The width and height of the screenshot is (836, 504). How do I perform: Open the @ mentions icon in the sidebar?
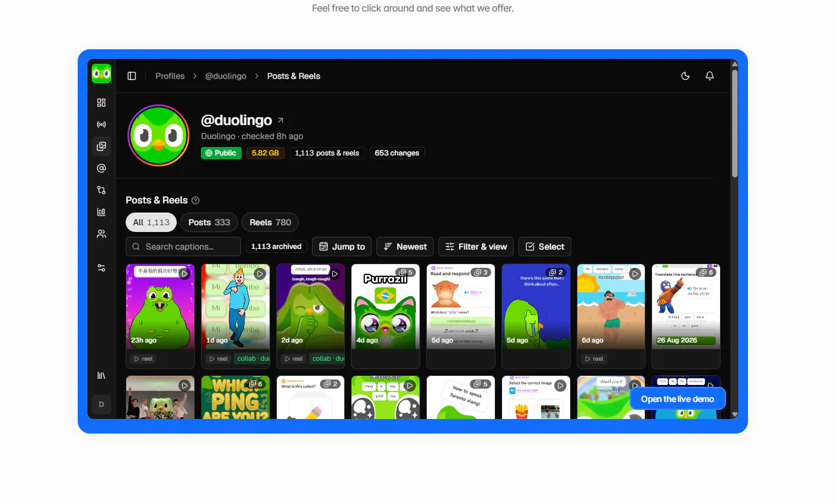(101, 168)
